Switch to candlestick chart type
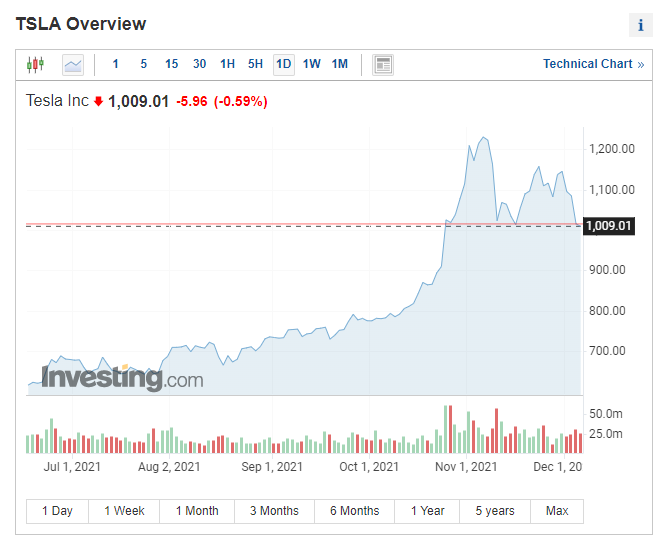Image resolution: width=666 pixels, height=550 pixels. pyautogui.click(x=35, y=65)
